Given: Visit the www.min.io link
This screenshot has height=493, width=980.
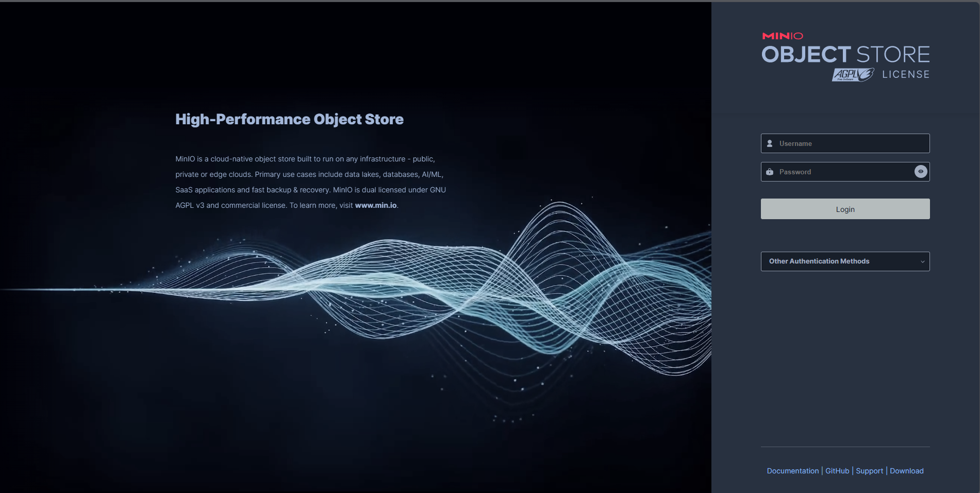Looking at the screenshot, I should (376, 205).
